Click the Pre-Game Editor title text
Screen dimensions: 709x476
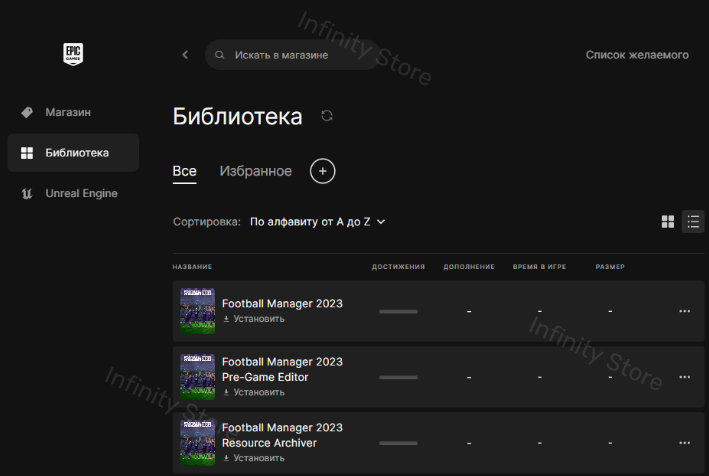[x=282, y=369]
